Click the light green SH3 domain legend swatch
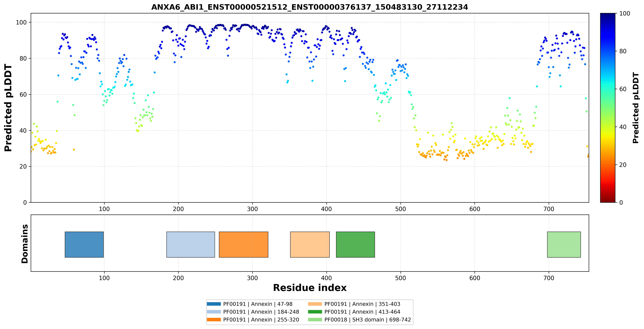The image size is (644, 329). coord(315,319)
